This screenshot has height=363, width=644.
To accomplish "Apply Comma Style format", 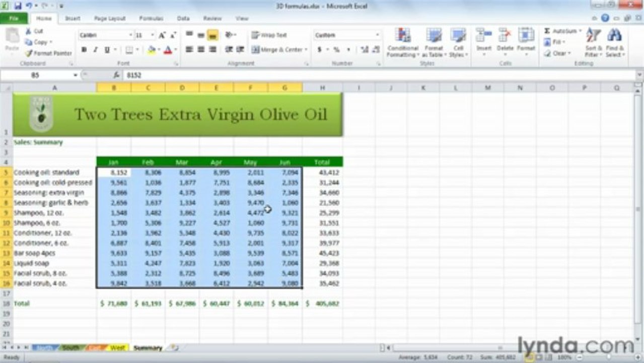I will pos(347,50).
